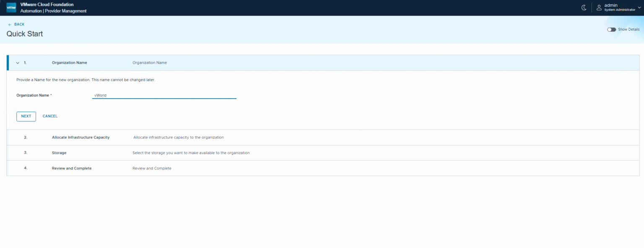
Task: Toggle dark mode moon icon
Action: (x=584, y=8)
